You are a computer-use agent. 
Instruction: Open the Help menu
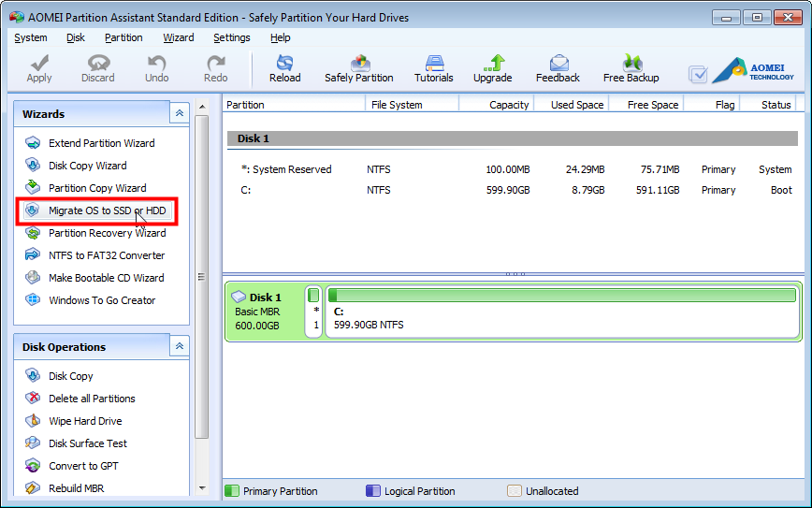click(x=280, y=37)
